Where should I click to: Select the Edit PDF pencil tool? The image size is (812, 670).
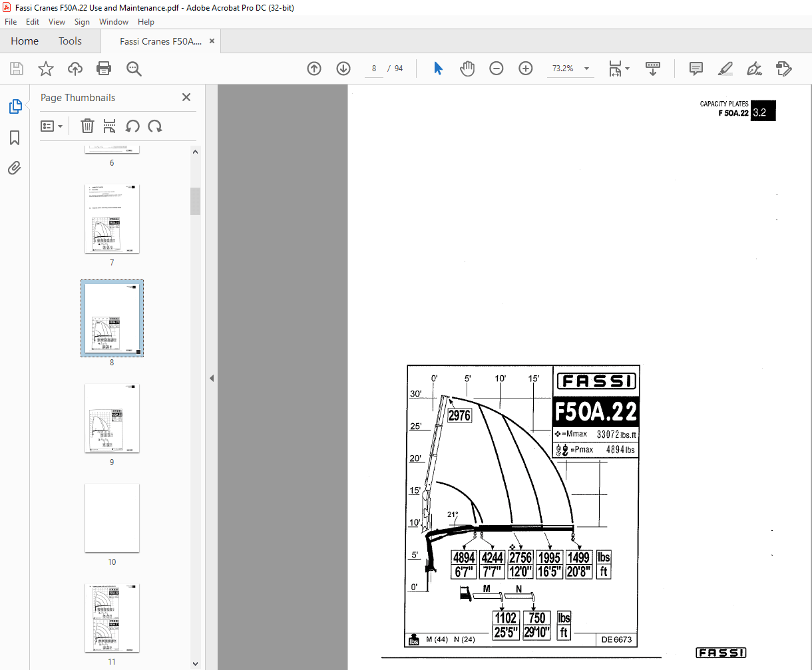pos(783,69)
